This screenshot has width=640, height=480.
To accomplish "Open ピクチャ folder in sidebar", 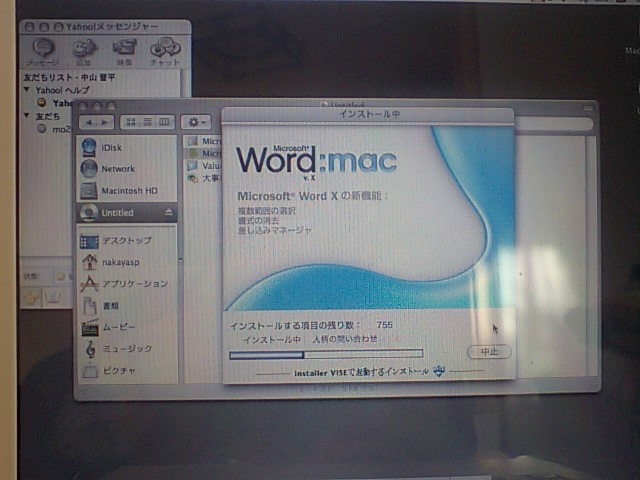I will point(127,371).
